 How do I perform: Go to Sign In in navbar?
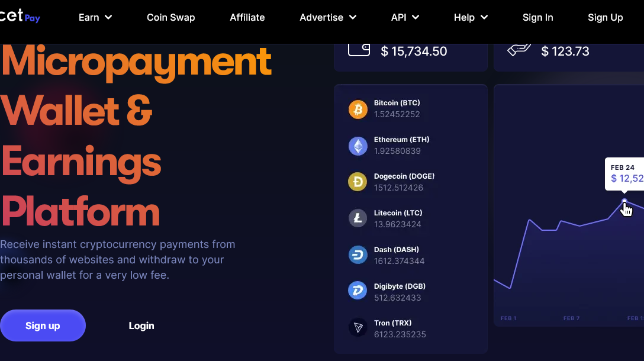click(537, 17)
